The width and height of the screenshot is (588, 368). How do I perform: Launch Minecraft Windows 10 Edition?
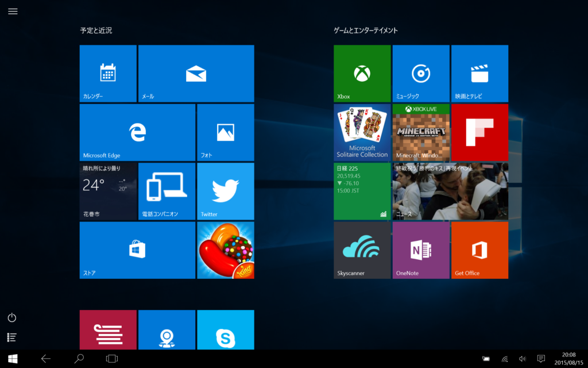coord(421,132)
